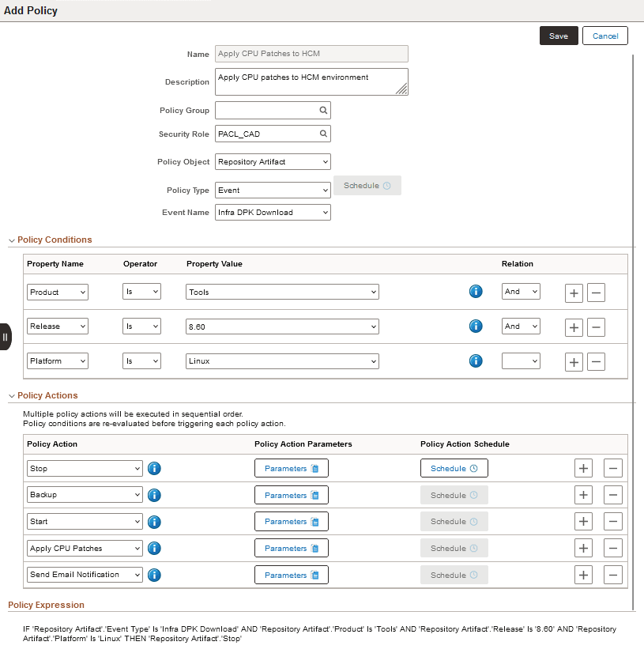
Task: Change the Event Name from Infra DPK Download
Action: 273,212
